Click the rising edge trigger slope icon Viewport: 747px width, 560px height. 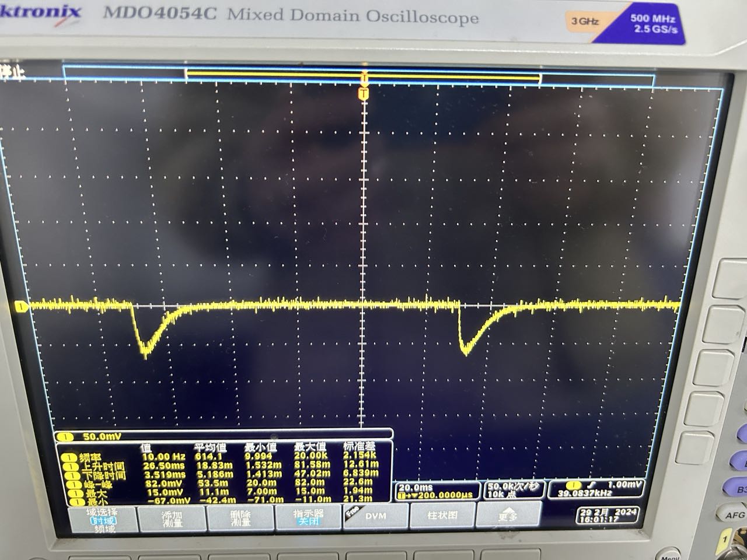pyautogui.click(x=592, y=484)
